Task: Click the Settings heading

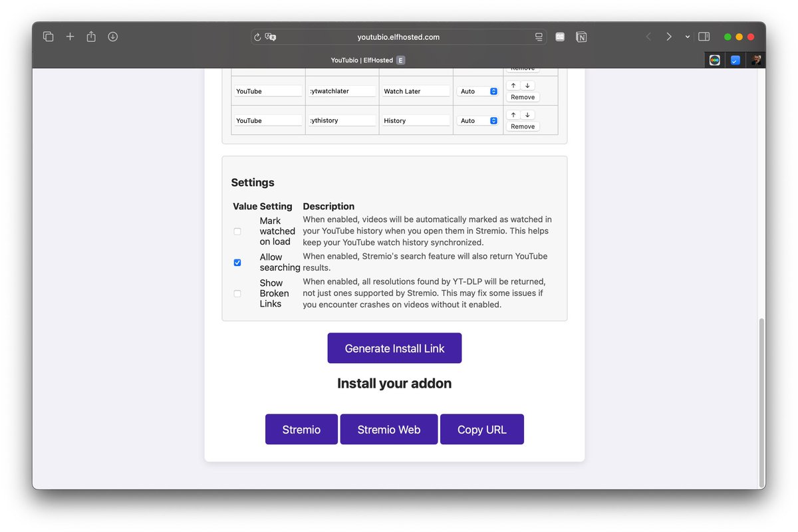Action: (253, 182)
